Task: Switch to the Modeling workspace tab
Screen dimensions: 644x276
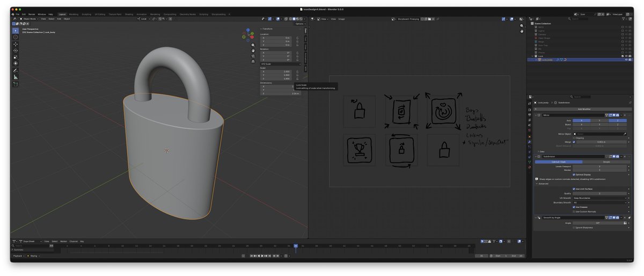Action: [x=74, y=14]
